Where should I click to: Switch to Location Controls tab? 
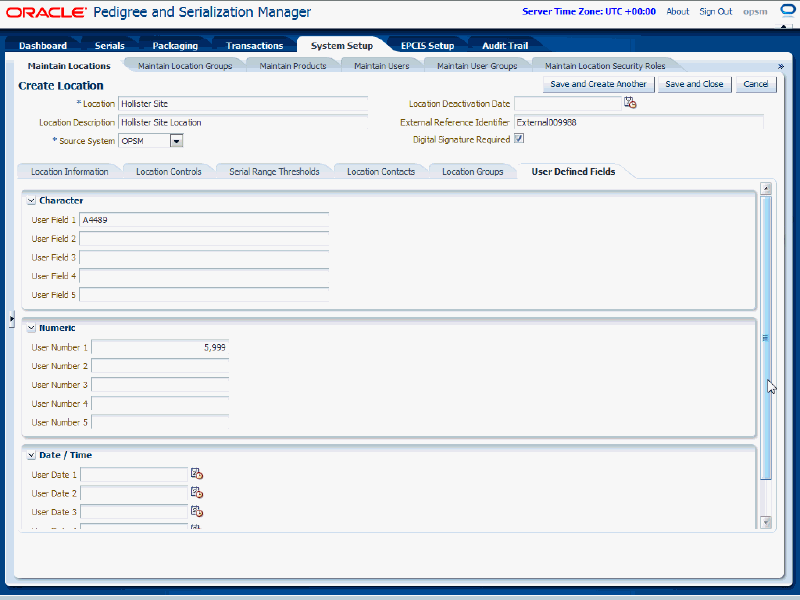coord(168,171)
